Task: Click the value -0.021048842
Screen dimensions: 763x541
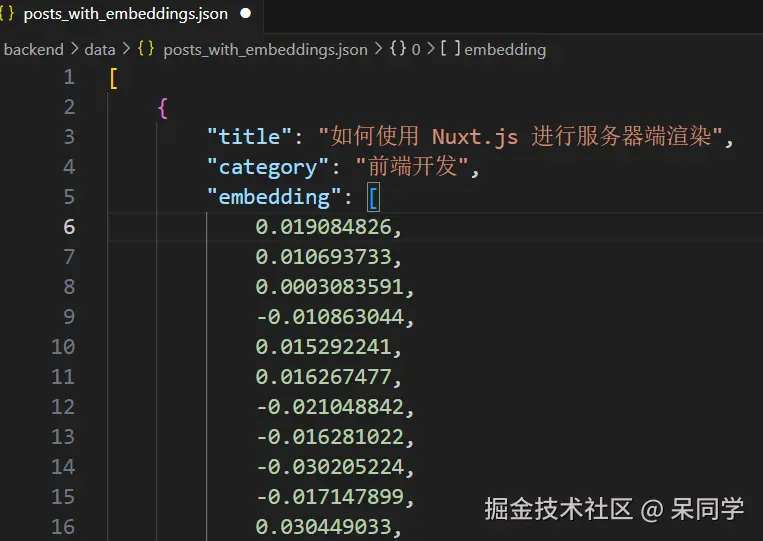Action: tap(330, 407)
